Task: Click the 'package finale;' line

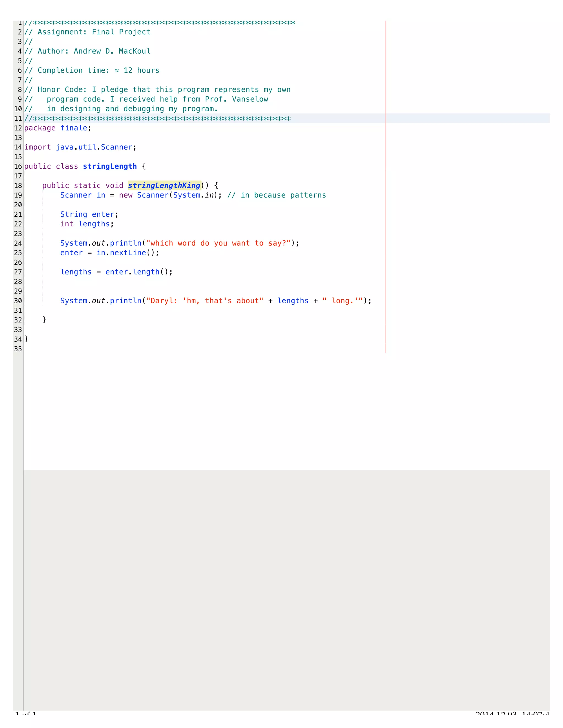Action: pyautogui.click(x=57, y=128)
